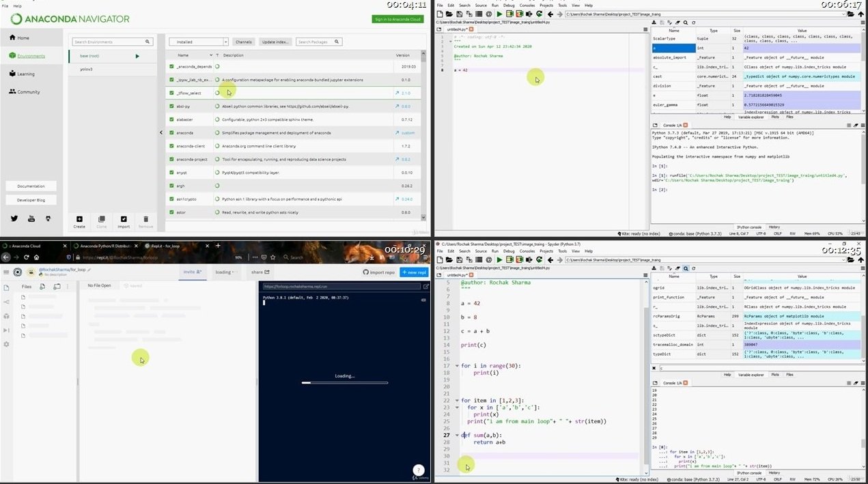Viewport: 868px width, 484px height.
Task: Open Community section in Anaconda Navigator
Action: (x=24, y=91)
